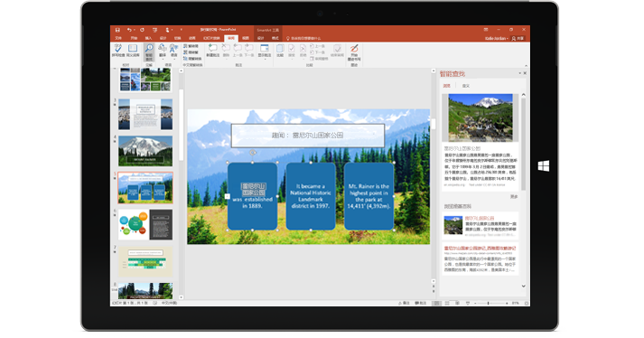Viewport: 644px width, 338px height.
Task: Go to Next comment (下一条)
Action: pyautogui.click(x=249, y=51)
